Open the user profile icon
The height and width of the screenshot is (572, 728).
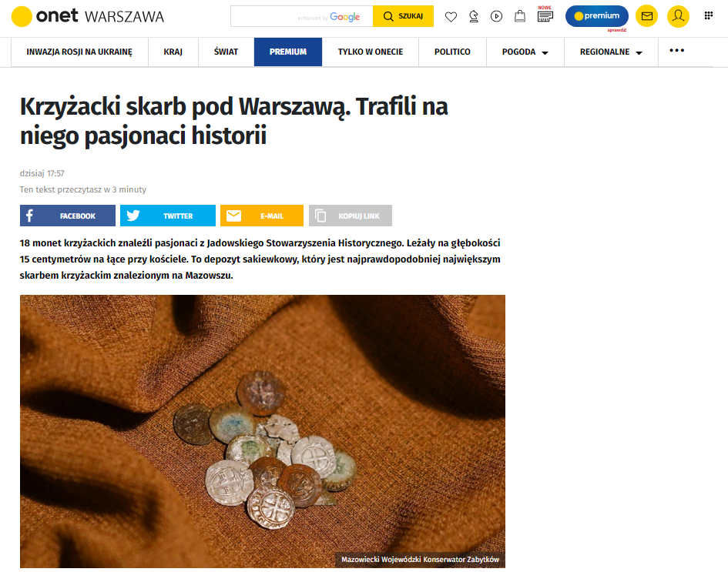click(x=679, y=16)
